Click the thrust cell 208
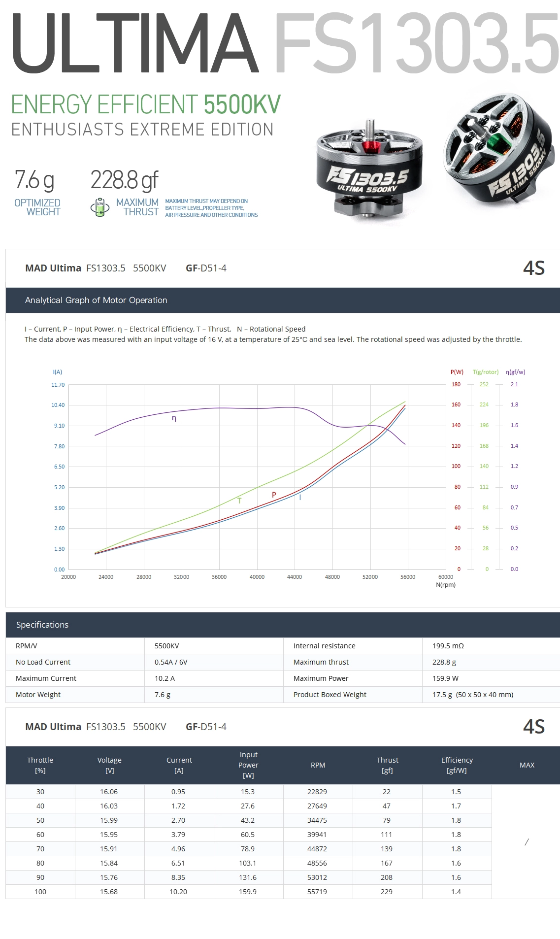560x939 pixels. pyautogui.click(x=387, y=877)
